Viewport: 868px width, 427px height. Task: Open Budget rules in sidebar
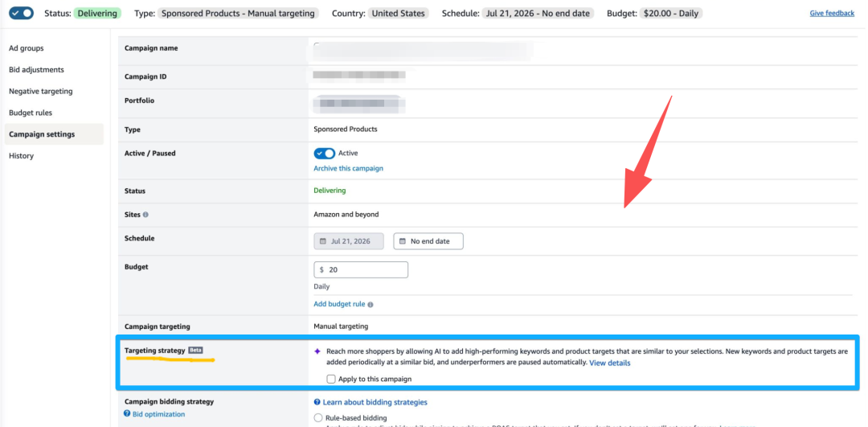click(31, 113)
